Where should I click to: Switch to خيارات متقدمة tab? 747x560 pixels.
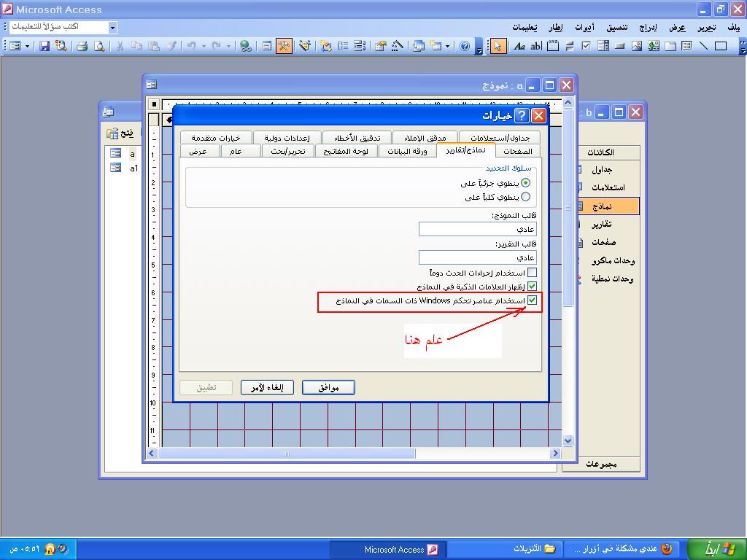(216, 138)
